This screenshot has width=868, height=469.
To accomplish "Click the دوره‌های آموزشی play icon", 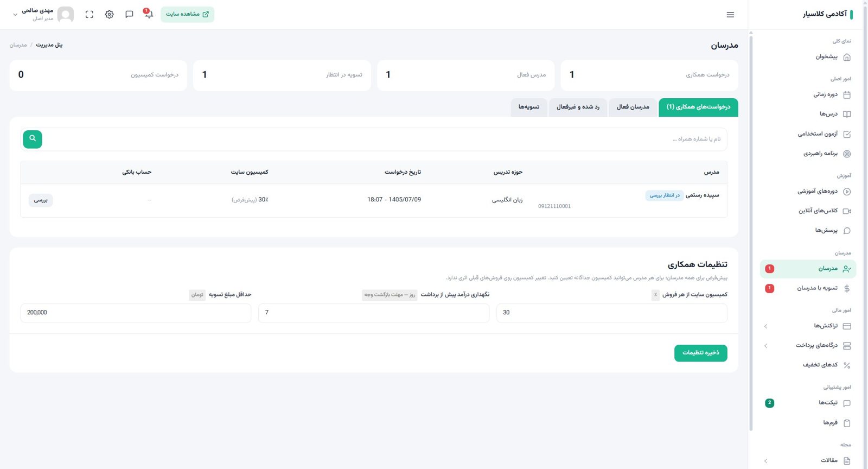I will point(847,192).
